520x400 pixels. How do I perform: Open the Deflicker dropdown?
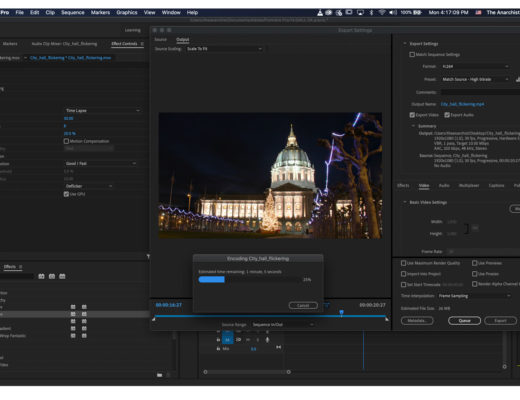click(x=89, y=186)
